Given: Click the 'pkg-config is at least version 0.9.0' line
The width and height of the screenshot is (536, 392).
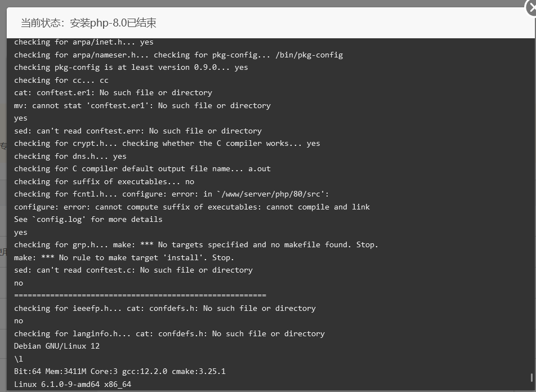Looking at the screenshot, I should (x=131, y=68).
